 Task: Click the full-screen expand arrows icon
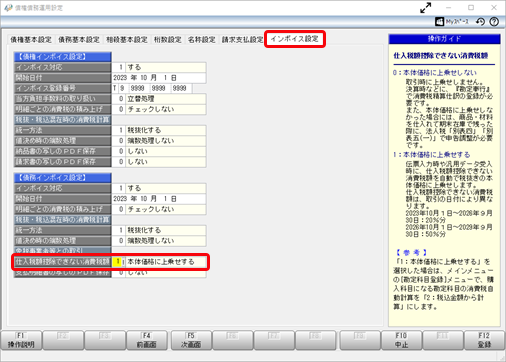coord(426,8)
